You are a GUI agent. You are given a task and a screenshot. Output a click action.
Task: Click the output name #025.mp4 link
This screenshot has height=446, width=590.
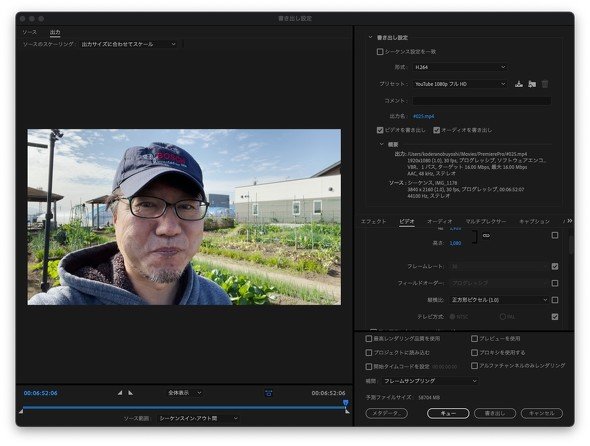point(423,116)
